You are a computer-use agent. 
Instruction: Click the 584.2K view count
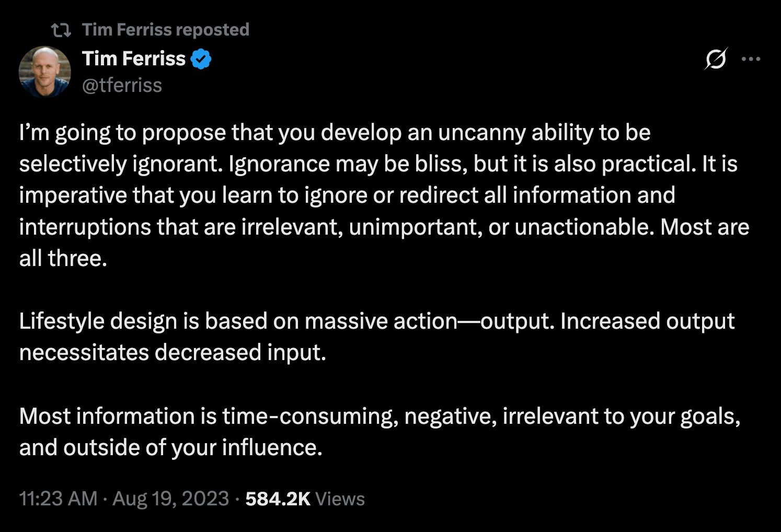(278, 499)
